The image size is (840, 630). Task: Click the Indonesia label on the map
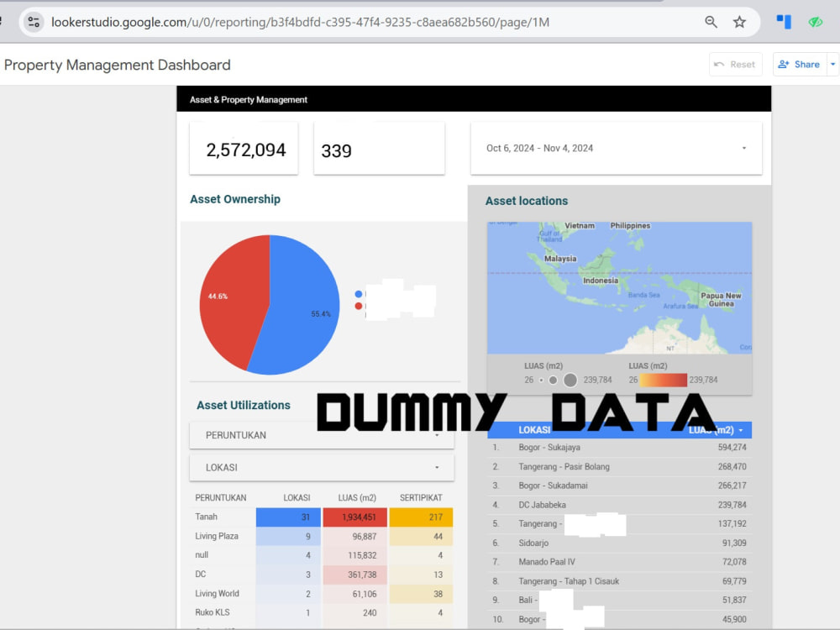point(601,281)
